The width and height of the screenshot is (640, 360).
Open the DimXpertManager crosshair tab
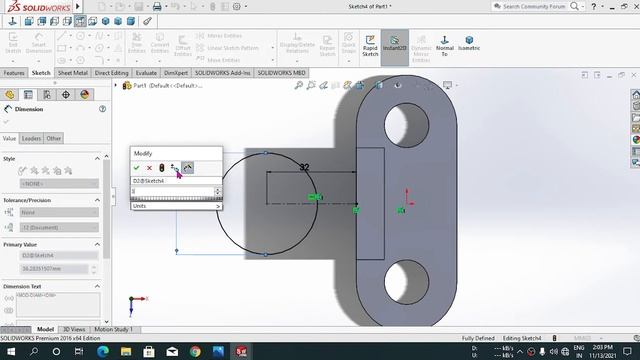[x=66, y=95]
